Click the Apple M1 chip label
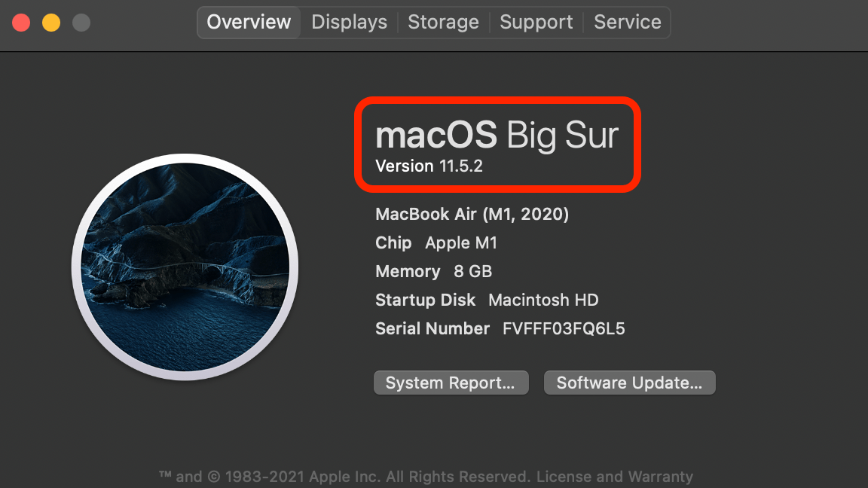The width and height of the screenshot is (868, 488). [461, 242]
